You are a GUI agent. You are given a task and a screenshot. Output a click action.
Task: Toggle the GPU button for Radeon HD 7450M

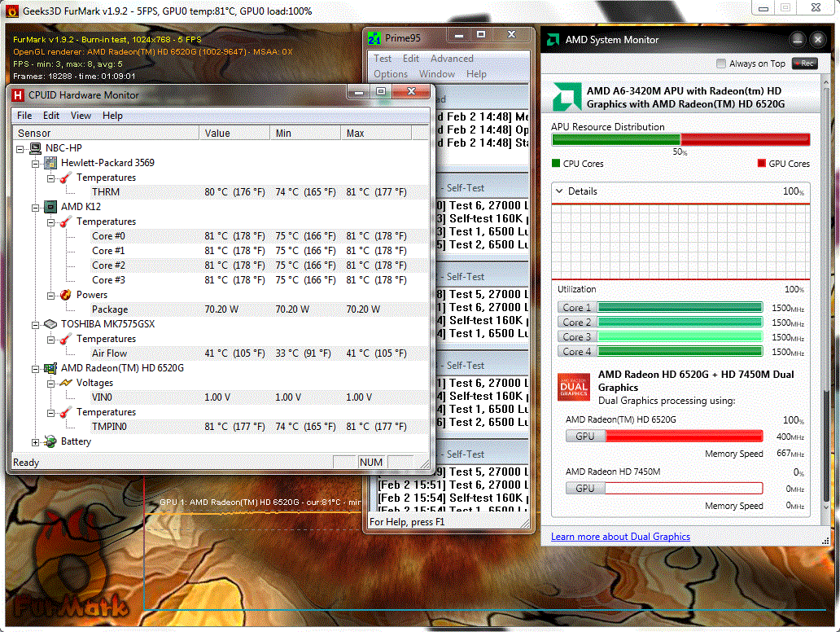pos(584,488)
